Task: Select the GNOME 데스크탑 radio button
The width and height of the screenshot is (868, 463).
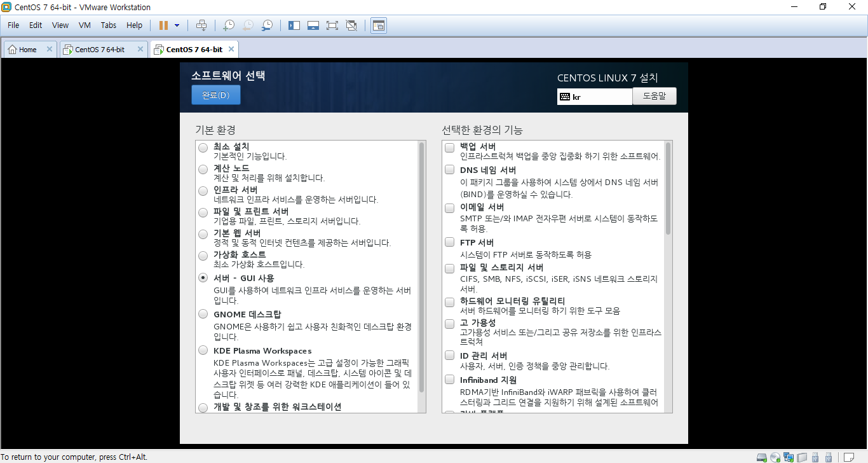Action: tap(203, 314)
